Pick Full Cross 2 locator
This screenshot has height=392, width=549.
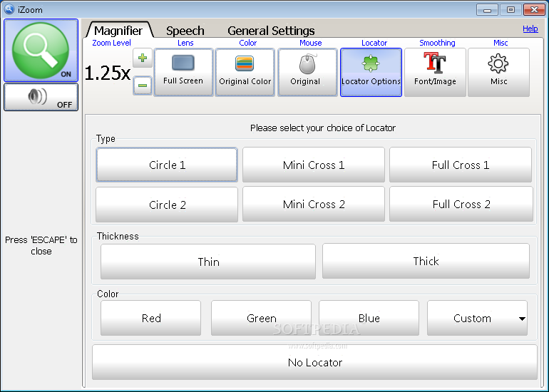pos(461,204)
